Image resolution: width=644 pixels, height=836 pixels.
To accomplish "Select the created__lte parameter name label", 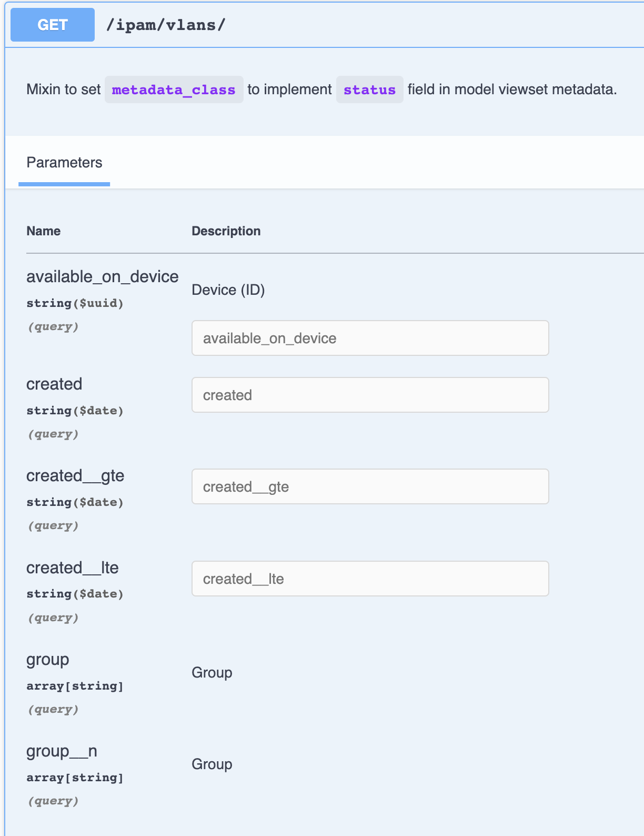I will (73, 568).
